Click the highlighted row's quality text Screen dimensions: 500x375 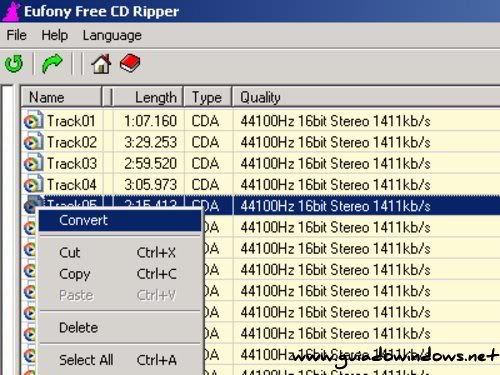pyautogui.click(x=335, y=206)
